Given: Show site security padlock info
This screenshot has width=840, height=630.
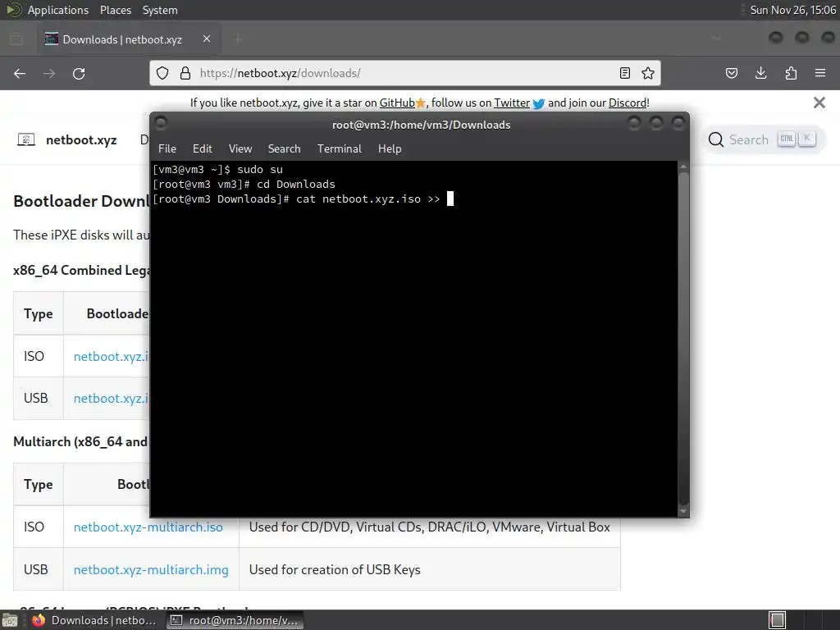Looking at the screenshot, I should 185,73.
